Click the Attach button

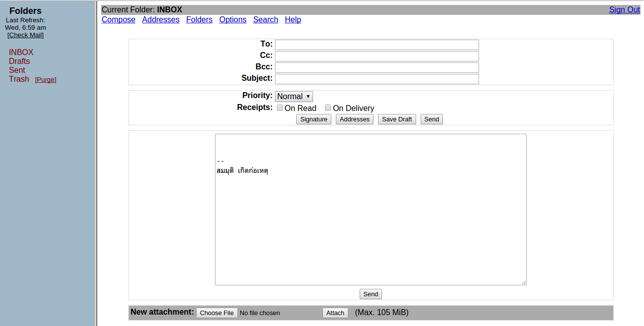(x=335, y=313)
